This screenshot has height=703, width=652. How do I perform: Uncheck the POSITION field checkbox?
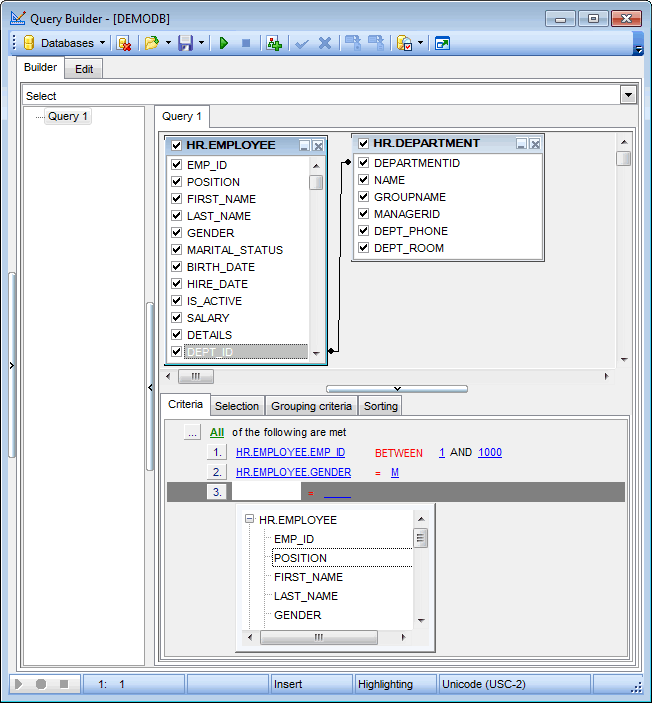click(x=176, y=182)
